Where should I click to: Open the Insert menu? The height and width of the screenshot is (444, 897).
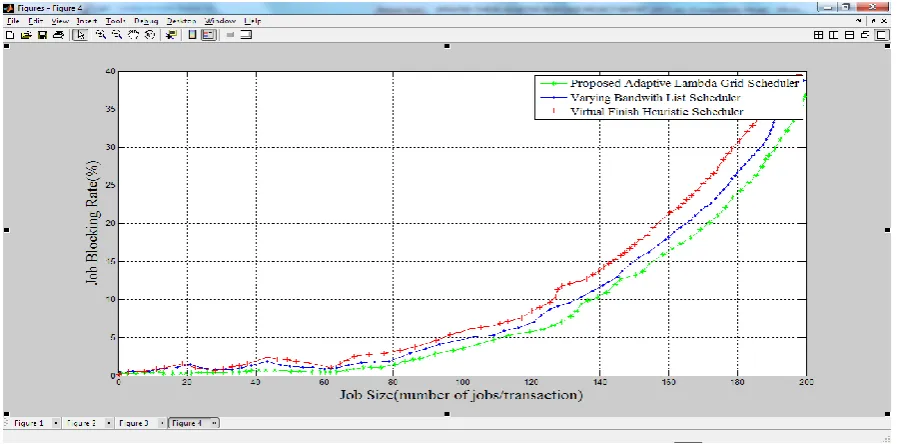(x=88, y=21)
